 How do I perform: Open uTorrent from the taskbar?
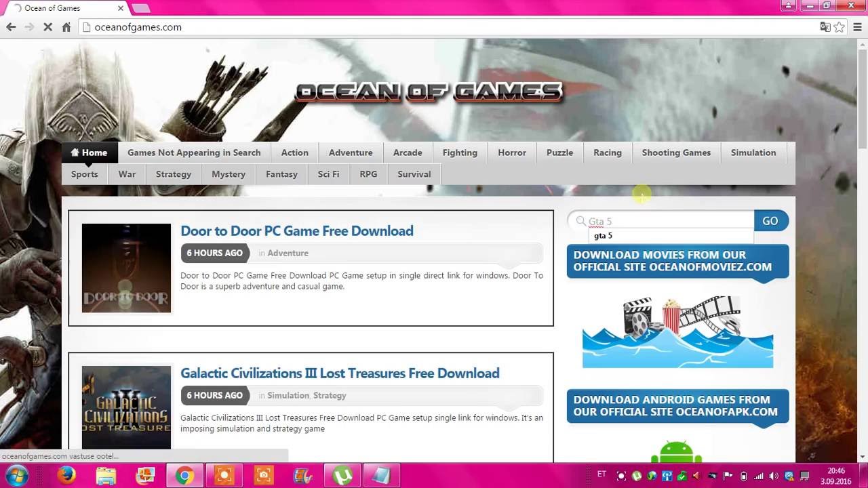(343, 476)
